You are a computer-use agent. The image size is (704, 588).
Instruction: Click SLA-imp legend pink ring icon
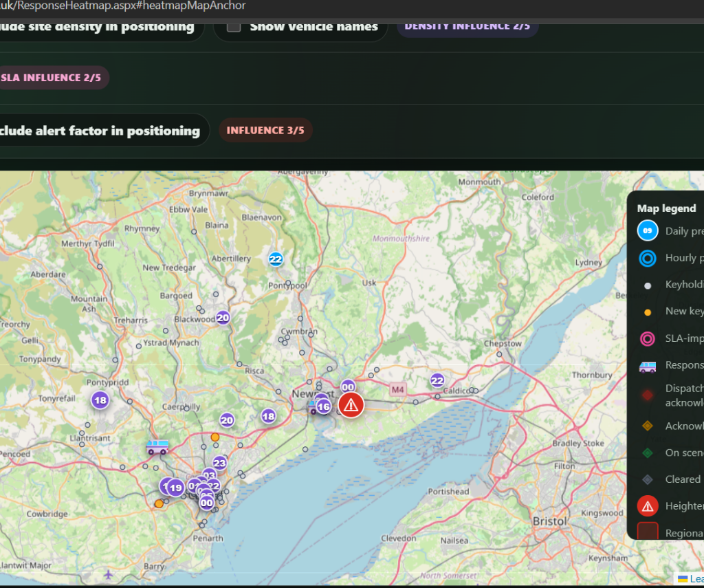(x=648, y=338)
